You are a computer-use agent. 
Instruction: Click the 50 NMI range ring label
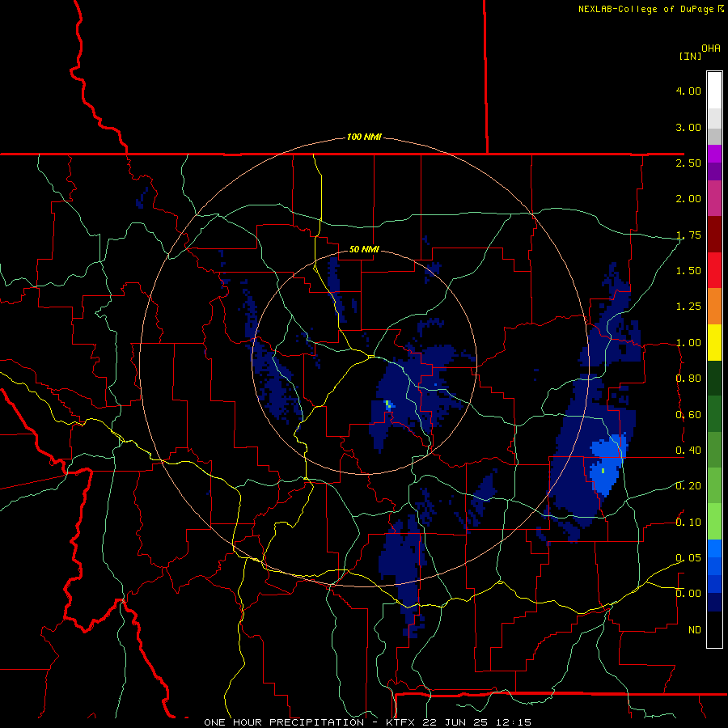click(x=364, y=249)
